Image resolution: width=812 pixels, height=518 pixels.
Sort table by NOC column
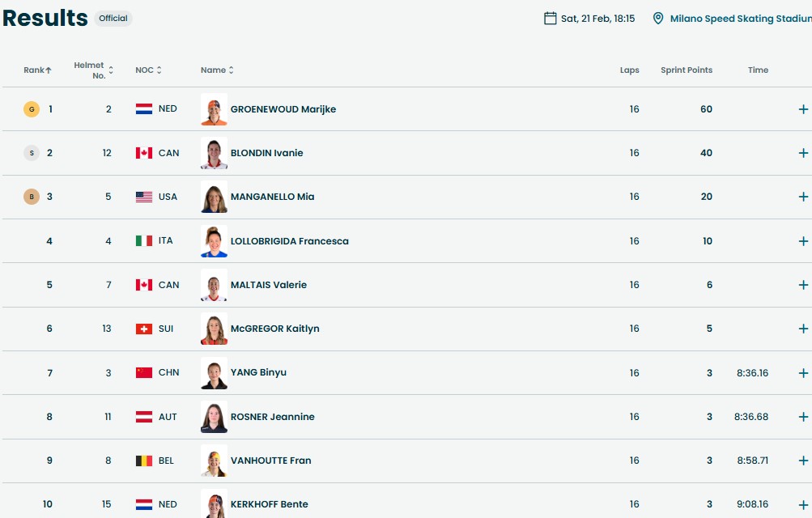pyautogui.click(x=148, y=70)
